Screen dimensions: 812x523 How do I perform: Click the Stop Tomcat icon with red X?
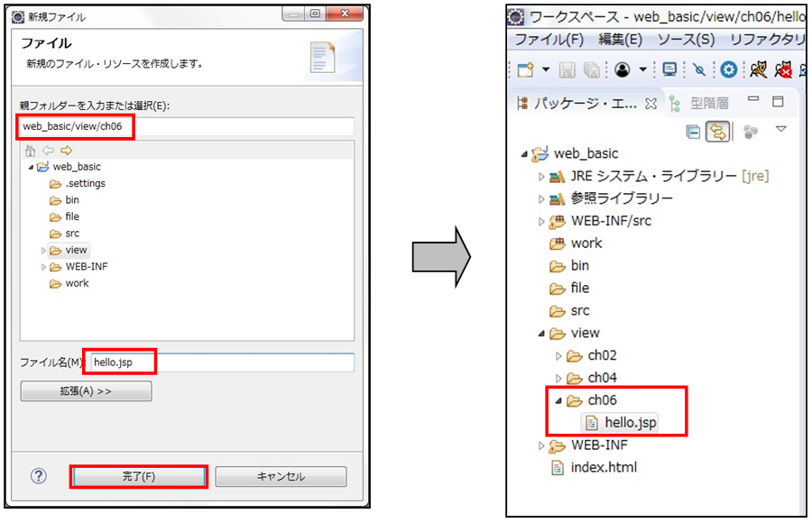783,69
